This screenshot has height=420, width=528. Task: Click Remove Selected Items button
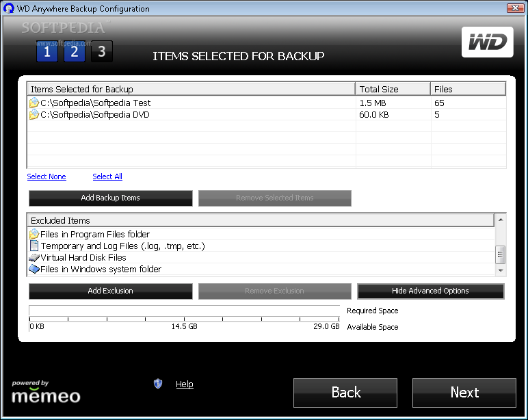coord(275,198)
